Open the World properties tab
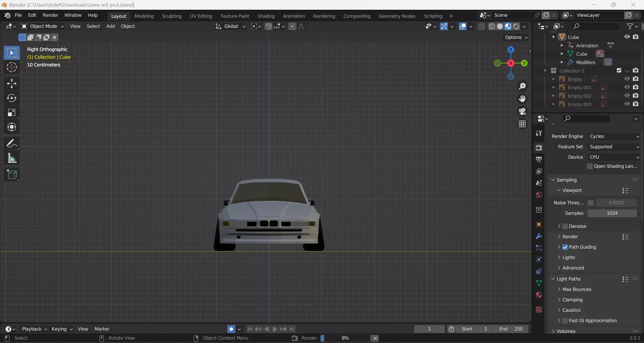Viewport: 644px width, 343px height. [x=539, y=195]
